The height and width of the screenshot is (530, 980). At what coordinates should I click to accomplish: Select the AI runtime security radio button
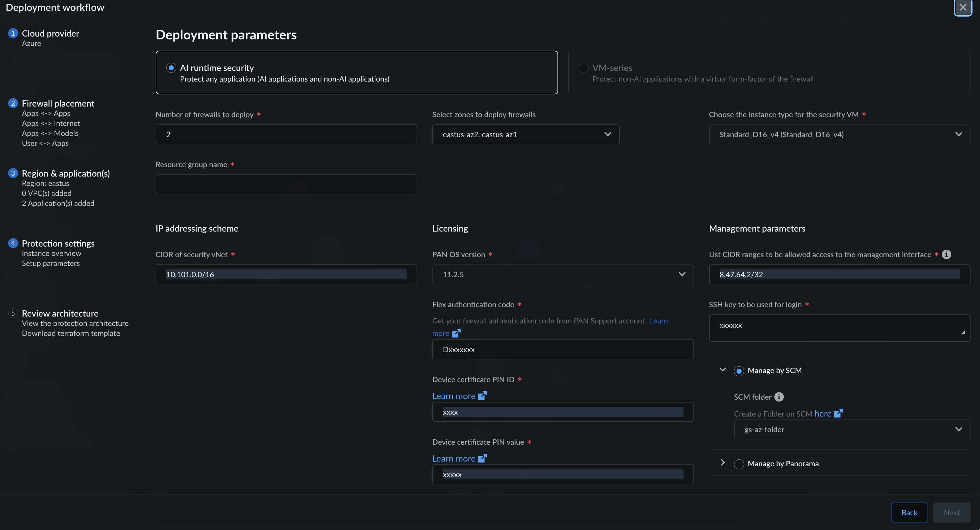coord(171,68)
